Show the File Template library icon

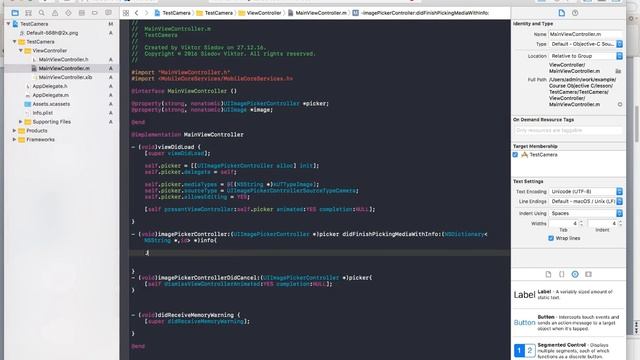[548, 274]
